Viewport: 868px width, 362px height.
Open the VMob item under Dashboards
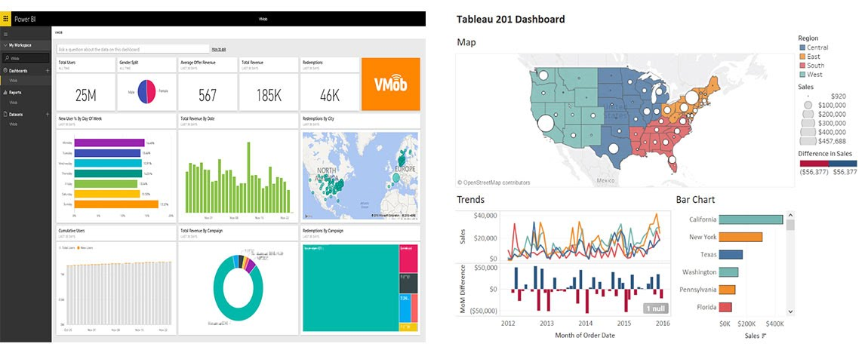pos(14,81)
